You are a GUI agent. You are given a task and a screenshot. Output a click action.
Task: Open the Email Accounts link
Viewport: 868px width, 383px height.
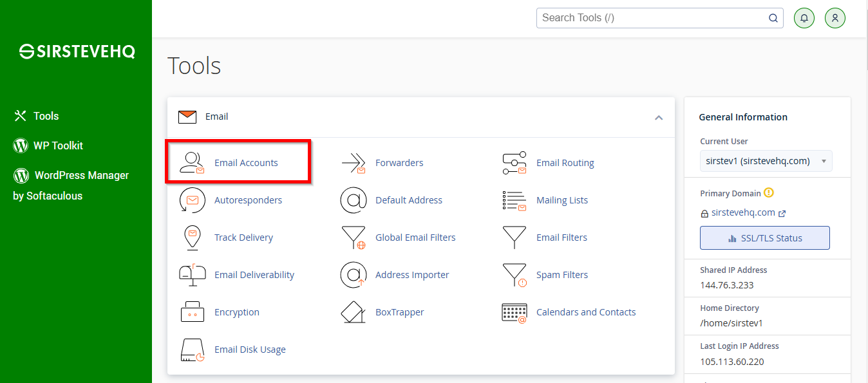tap(246, 163)
